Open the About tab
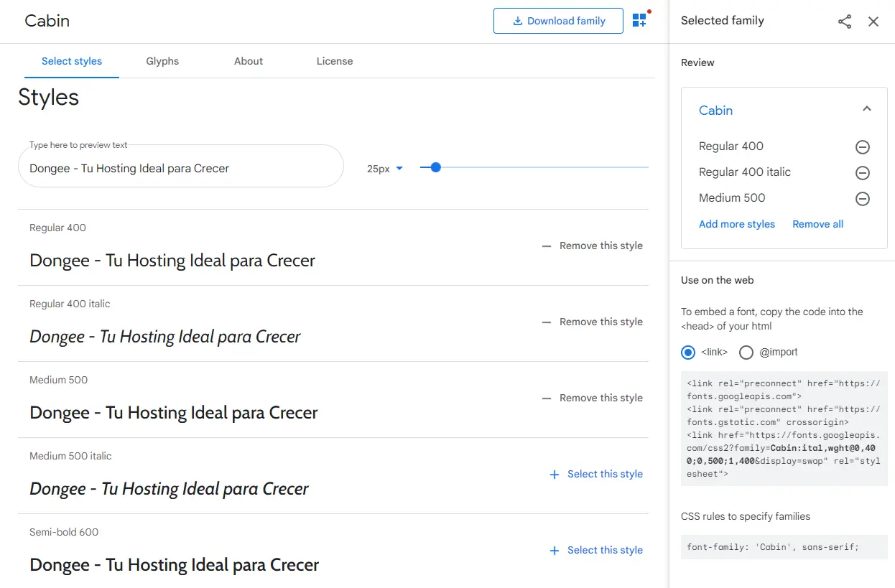The height and width of the screenshot is (588, 895). pyautogui.click(x=249, y=61)
